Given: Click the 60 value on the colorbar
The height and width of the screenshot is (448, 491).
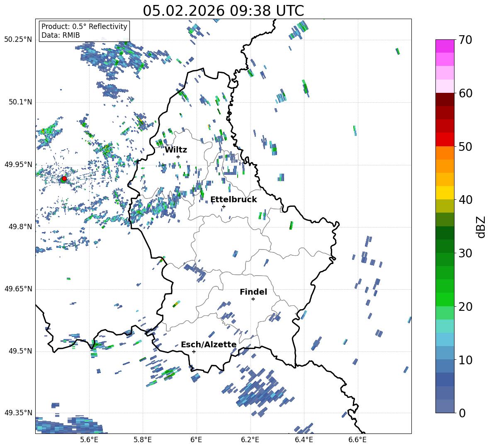Looking at the screenshot, I should pos(465,93).
